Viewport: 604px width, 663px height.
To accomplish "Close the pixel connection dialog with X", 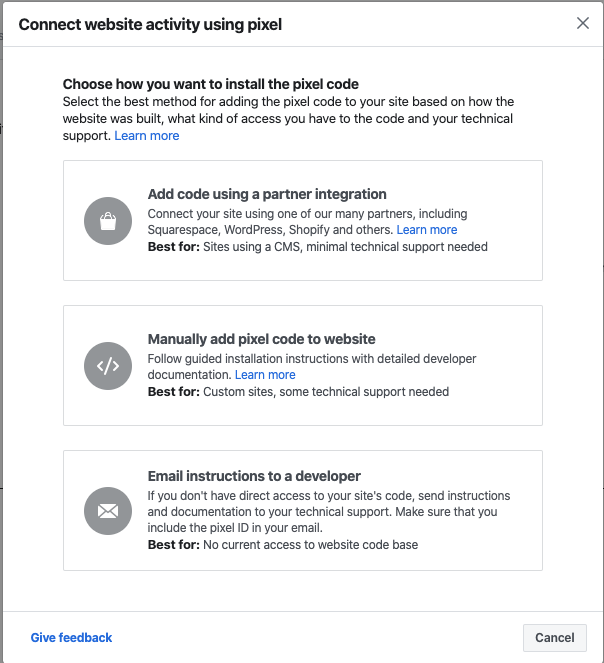I will [x=583, y=23].
